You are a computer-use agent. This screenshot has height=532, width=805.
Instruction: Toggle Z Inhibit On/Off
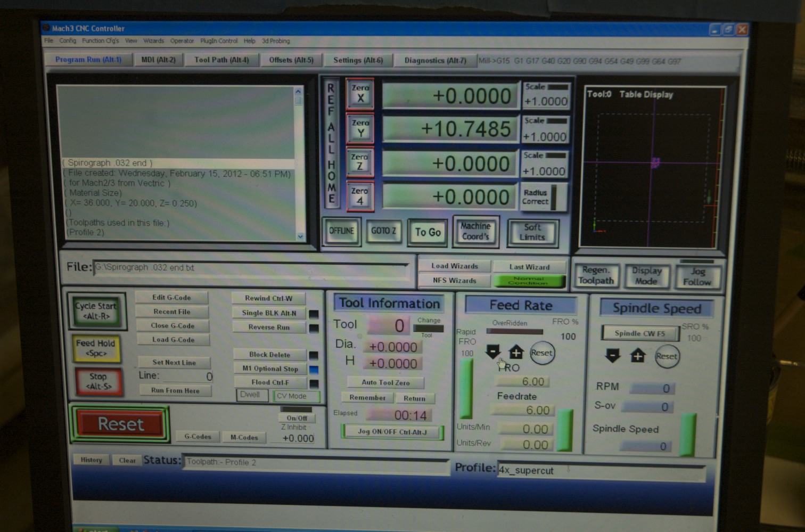point(297,418)
